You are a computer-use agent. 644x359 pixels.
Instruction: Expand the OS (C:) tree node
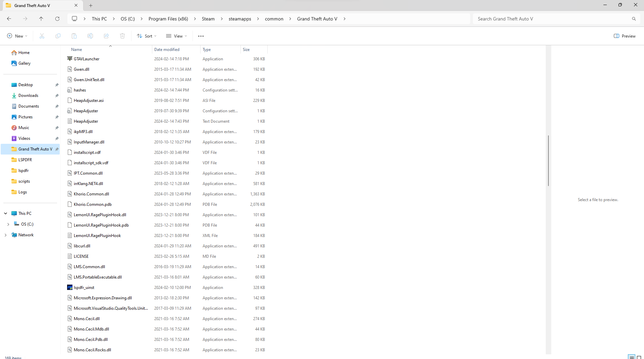point(8,224)
